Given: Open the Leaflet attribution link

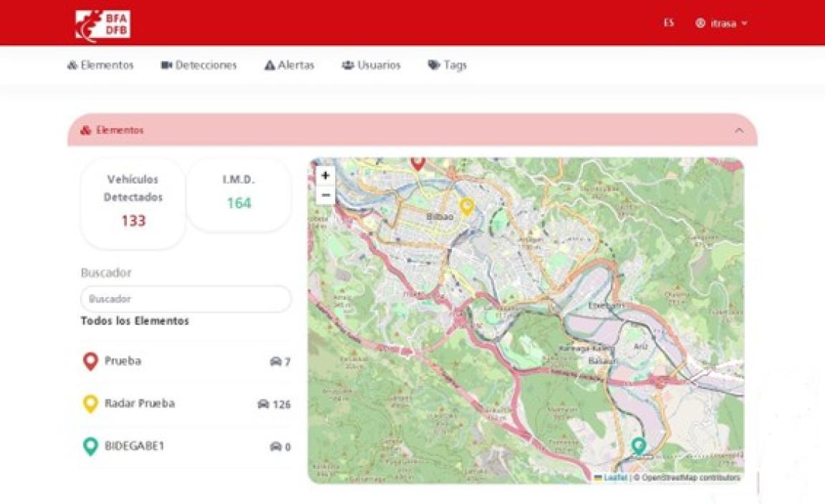Looking at the screenshot, I should (611, 478).
